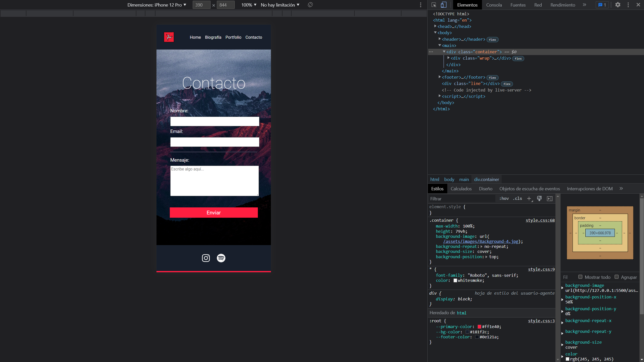Click the flex badge on line div
This screenshot has height=362, width=644.
click(507, 84)
